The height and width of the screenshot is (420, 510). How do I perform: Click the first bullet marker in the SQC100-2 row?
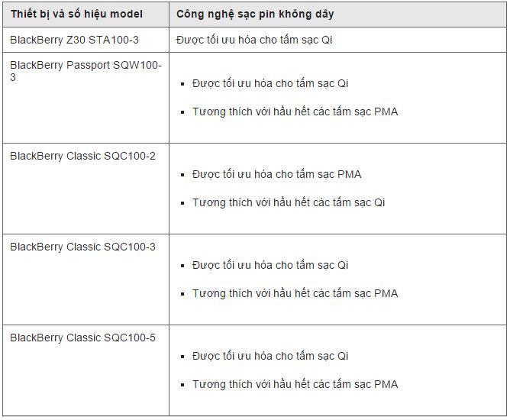click(183, 175)
